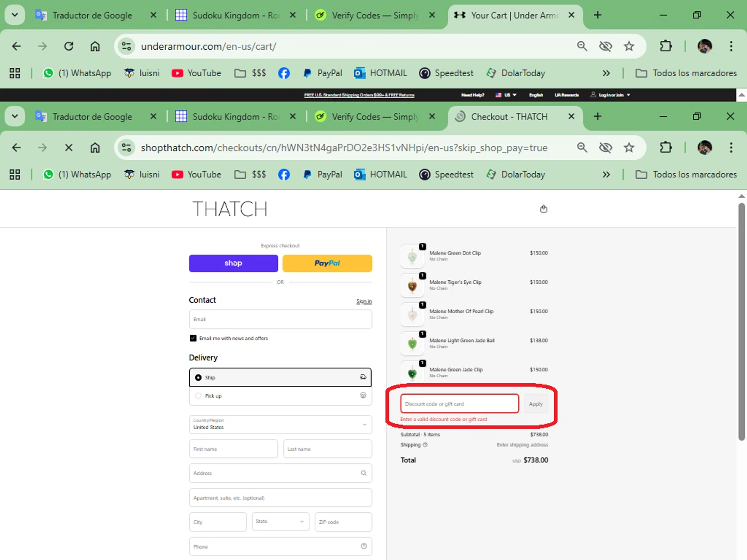This screenshot has height=560, width=747.
Task: Click Malene Green Dot Clip thumbnail
Action: click(412, 256)
